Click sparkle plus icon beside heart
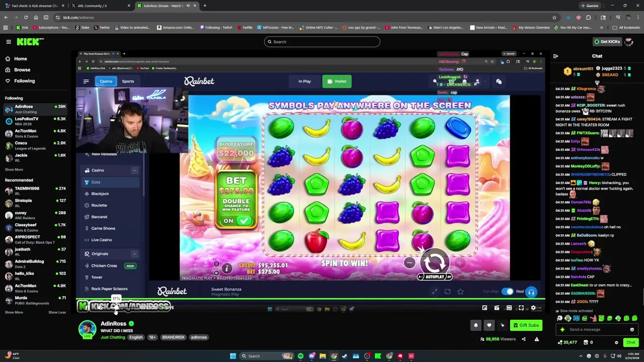 [x=502, y=325]
